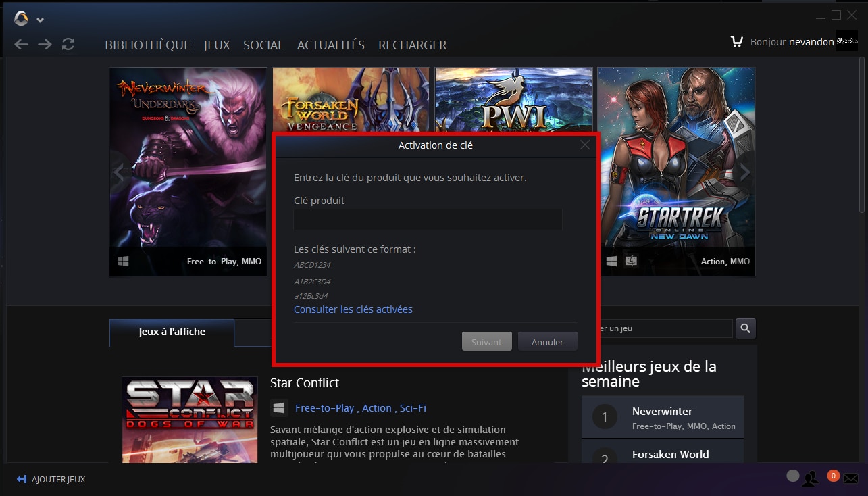This screenshot has height=496, width=868.
Task: Click Windows icon under Star Conflict
Action: click(278, 408)
